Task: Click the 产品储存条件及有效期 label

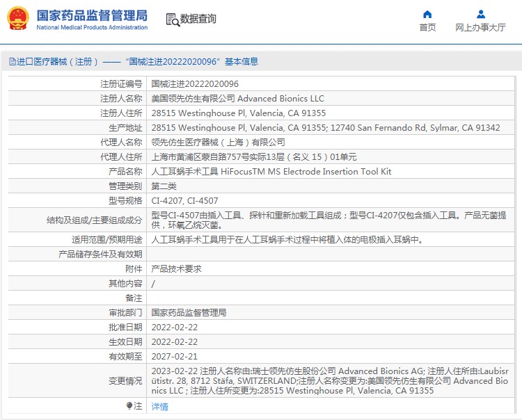Action: (100, 255)
